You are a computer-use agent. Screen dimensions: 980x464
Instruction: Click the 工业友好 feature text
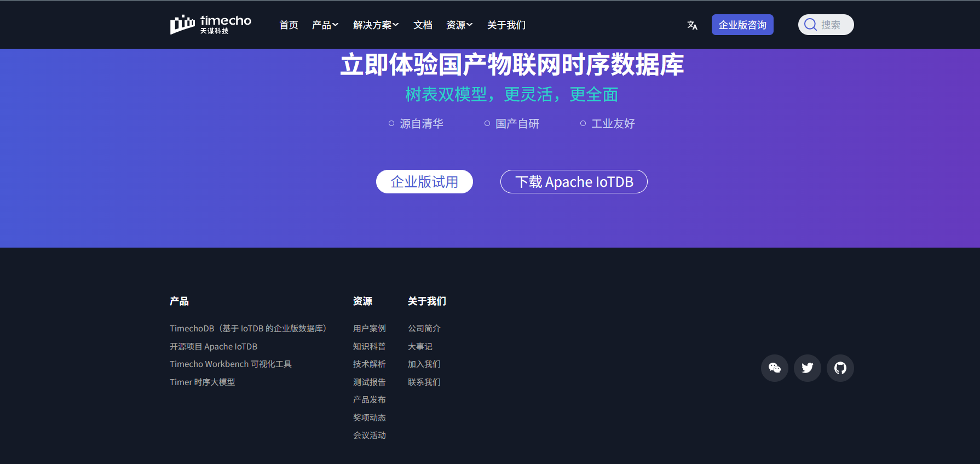(x=613, y=124)
